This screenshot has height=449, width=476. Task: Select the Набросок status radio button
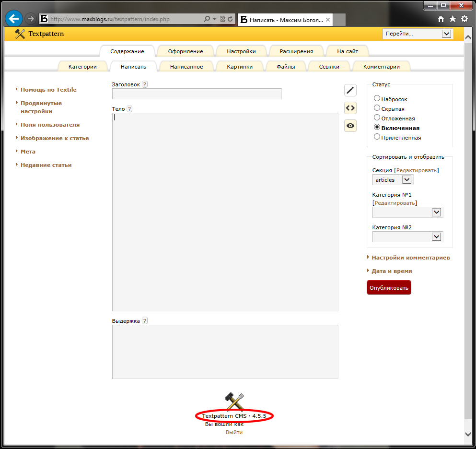point(377,98)
